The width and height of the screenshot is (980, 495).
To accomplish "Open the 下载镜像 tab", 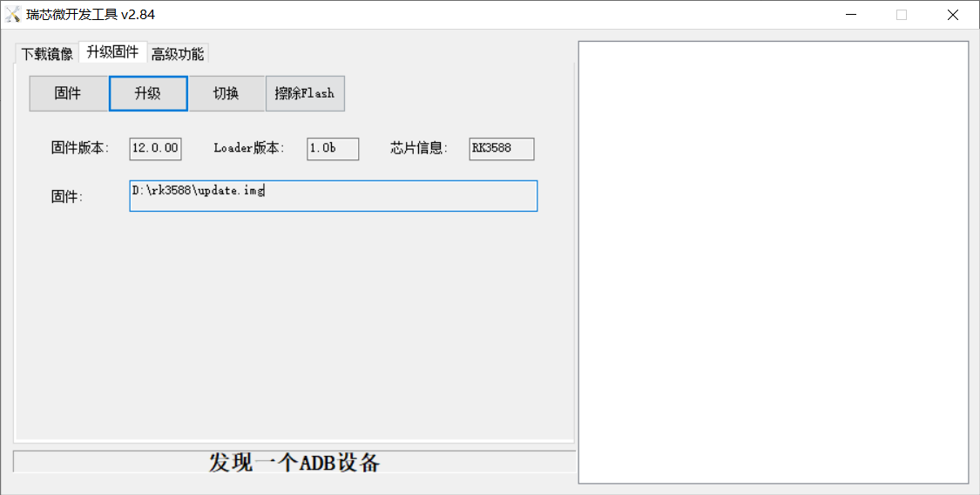I will tap(48, 54).
